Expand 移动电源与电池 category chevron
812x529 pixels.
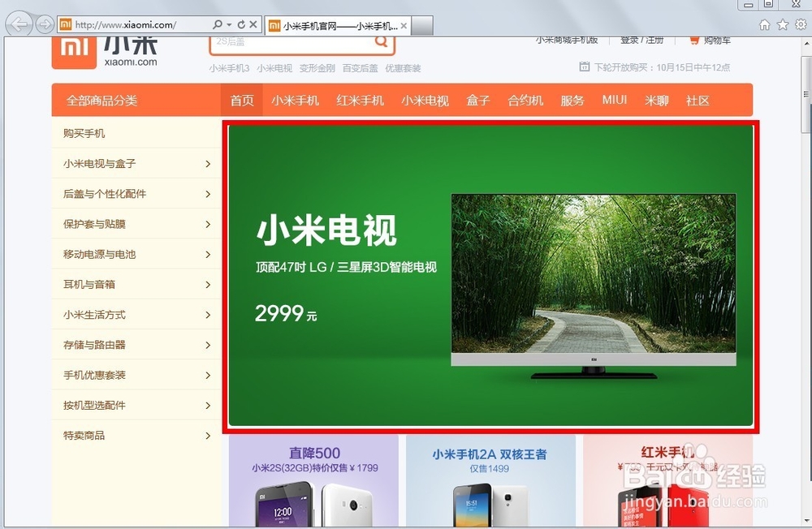(208, 255)
